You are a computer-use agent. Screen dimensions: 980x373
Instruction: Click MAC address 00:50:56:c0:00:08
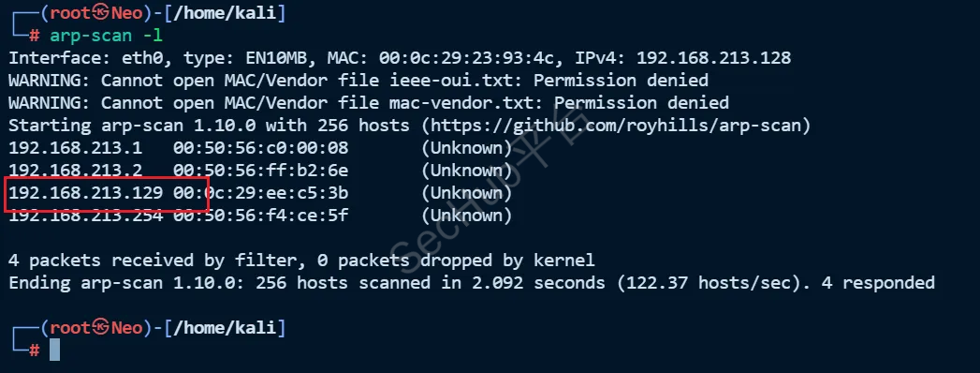pos(260,148)
